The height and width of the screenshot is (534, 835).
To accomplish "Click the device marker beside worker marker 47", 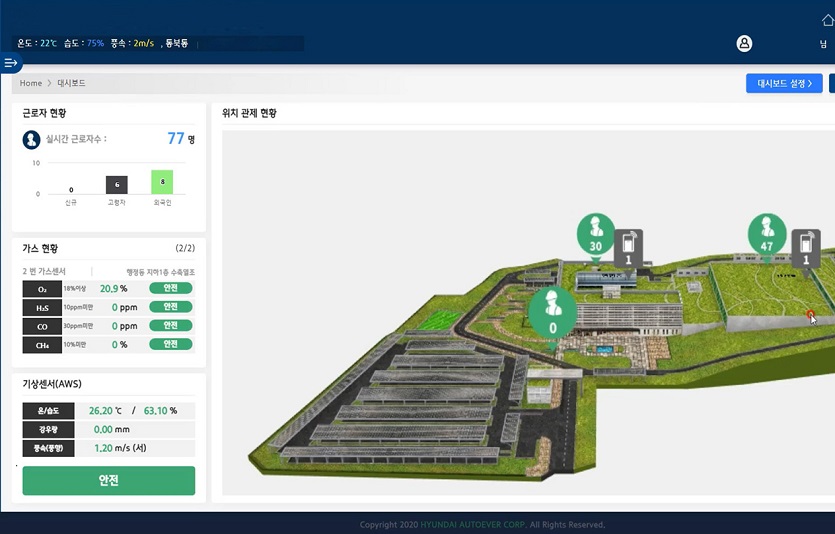I will pyautogui.click(x=806, y=246).
